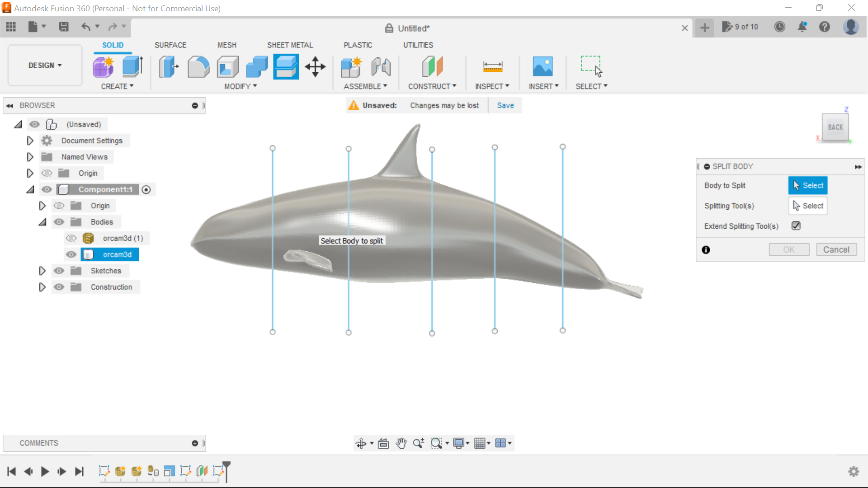Activate the Split Body tool

[286, 66]
